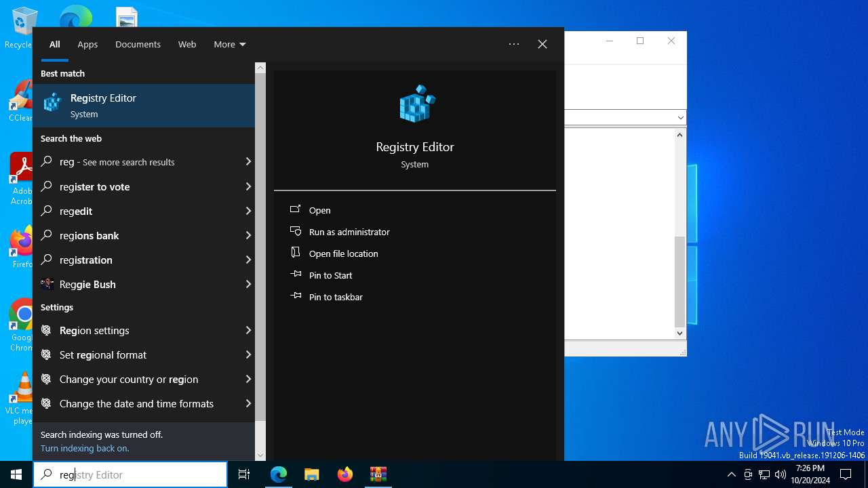Expand 'Change the date and time formats' arrow
Image resolution: width=868 pixels, height=488 pixels.
(248, 403)
